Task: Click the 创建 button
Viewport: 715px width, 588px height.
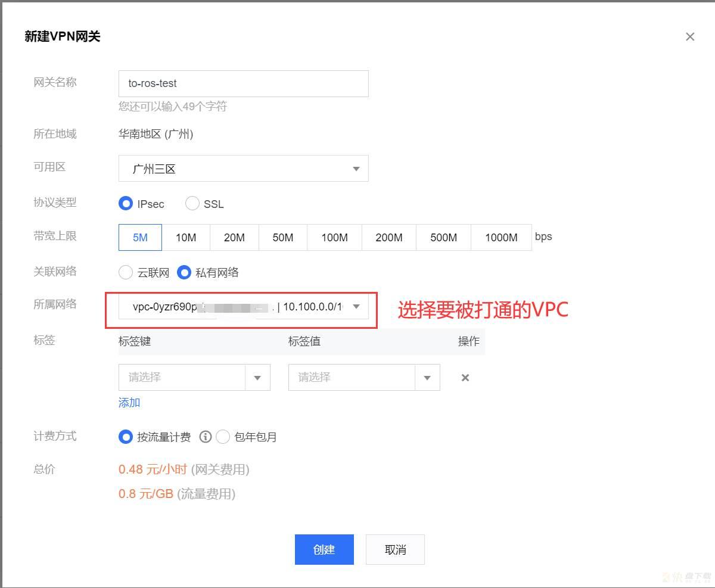Action: (324, 549)
